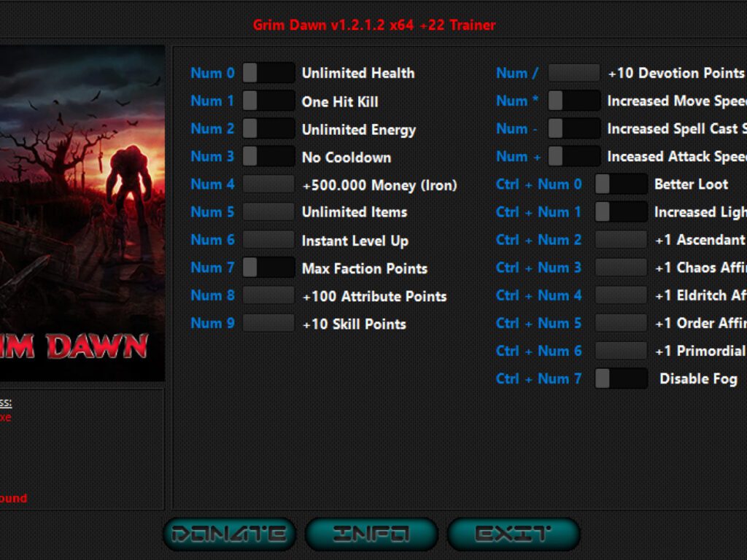Screen dimensions: 747x560
Task: Toggle Increased Move Speed switch
Action: click(x=574, y=101)
